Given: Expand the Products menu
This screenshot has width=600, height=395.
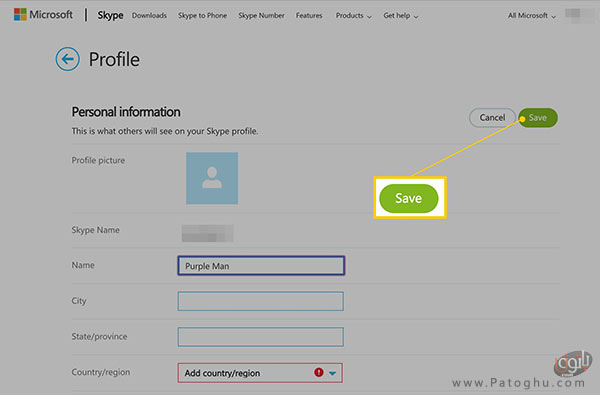Looking at the screenshot, I should 354,16.
